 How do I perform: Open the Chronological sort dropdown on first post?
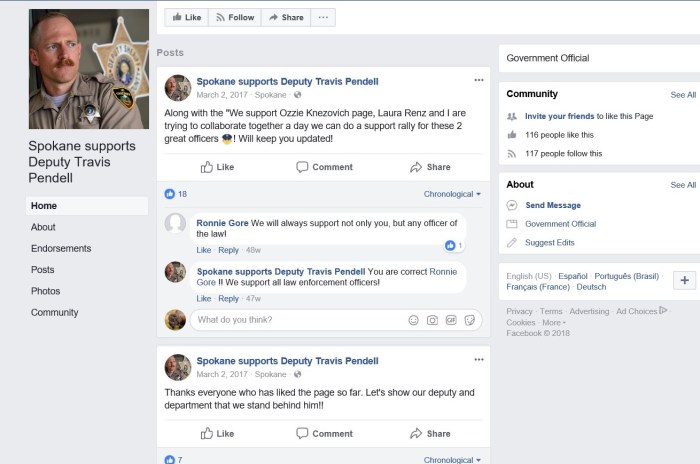pyautogui.click(x=452, y=194)
